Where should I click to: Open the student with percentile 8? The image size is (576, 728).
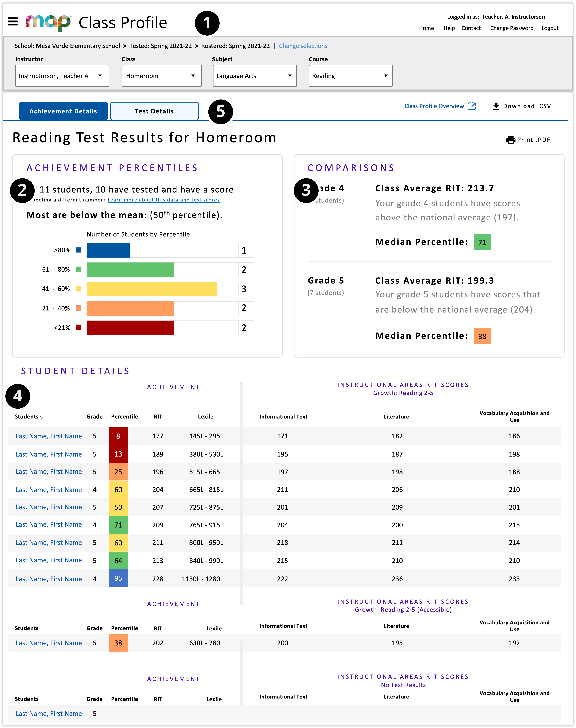(49, 436)
